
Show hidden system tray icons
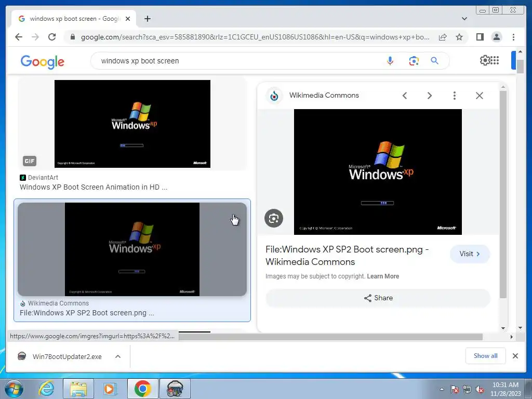pyautogui.click(x=442, y=389)
